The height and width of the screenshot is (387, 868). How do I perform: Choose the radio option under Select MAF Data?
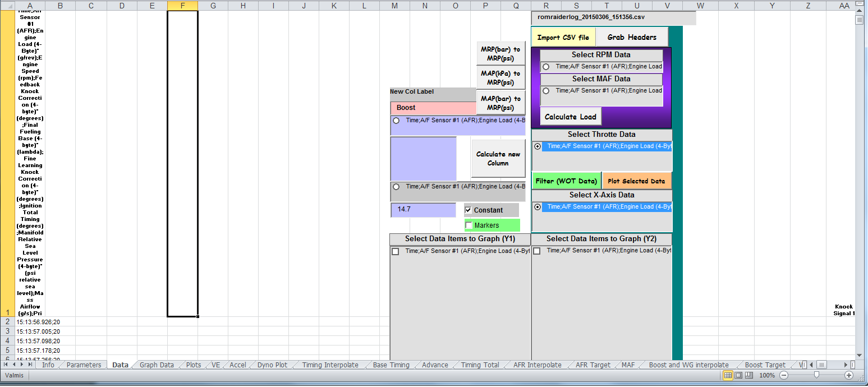pos(546,91)
